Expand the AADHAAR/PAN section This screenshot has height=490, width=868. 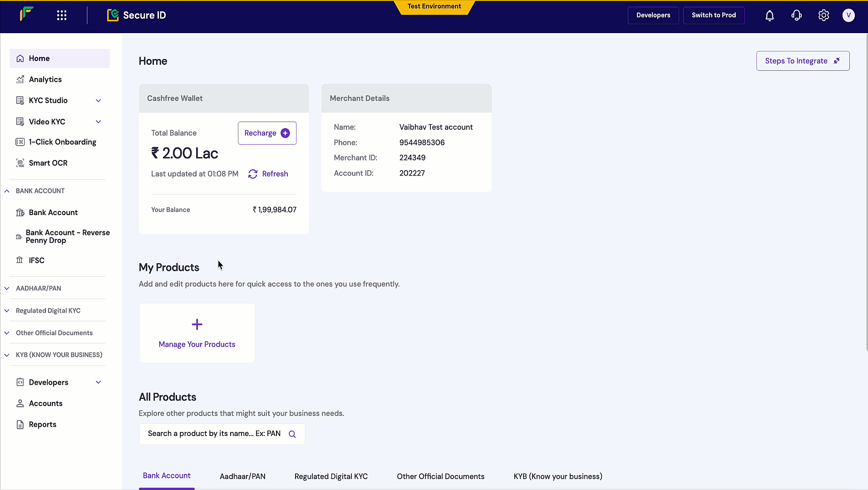click(x=7, y=289)
